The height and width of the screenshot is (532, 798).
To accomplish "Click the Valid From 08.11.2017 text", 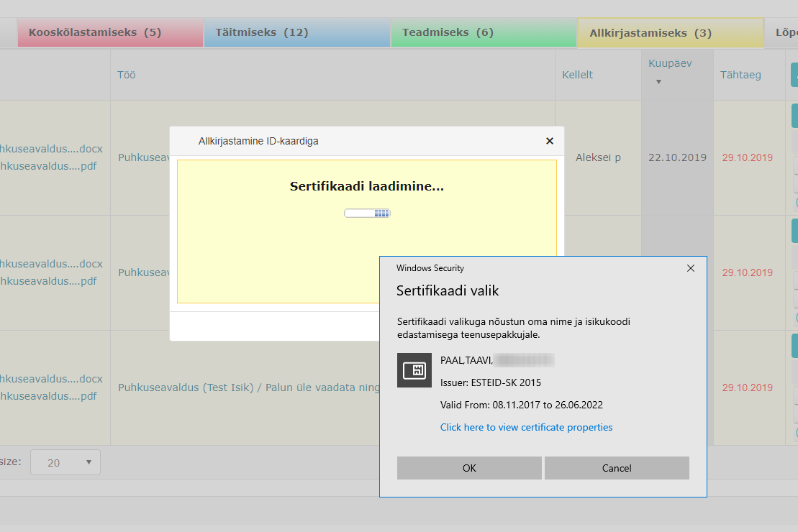I will 521,405.
